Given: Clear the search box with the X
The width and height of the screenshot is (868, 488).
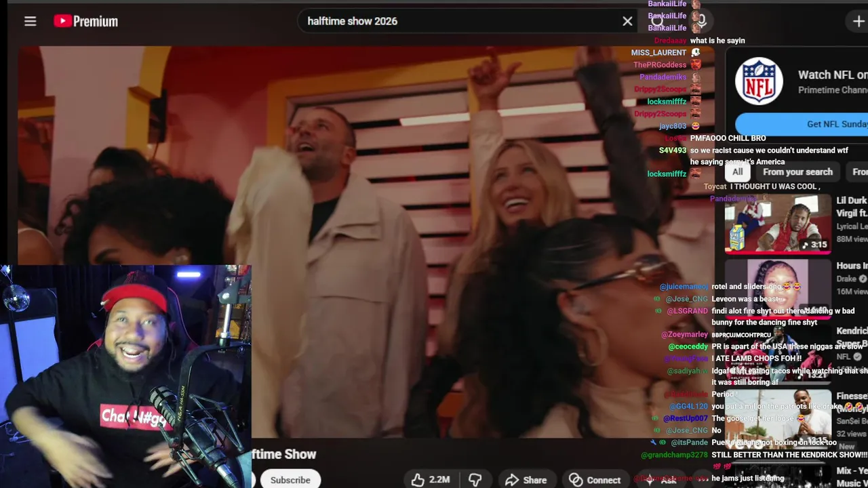Looking at the screenshot, I should [627, 21].
